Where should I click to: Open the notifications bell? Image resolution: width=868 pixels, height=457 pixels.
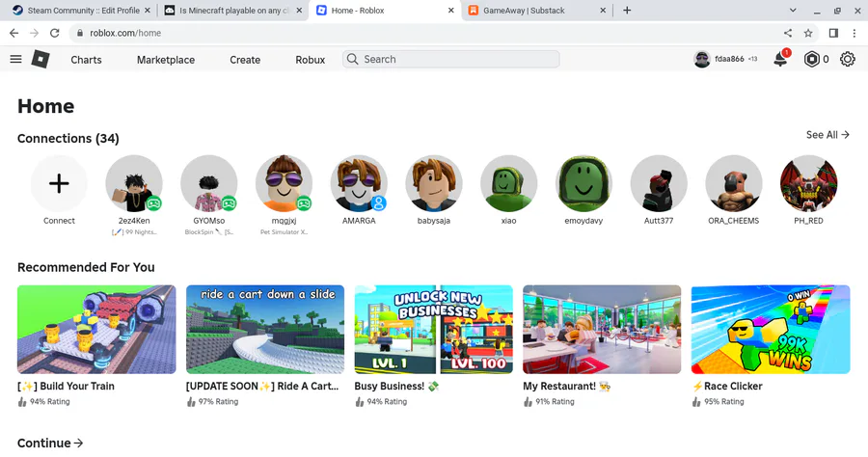coord(780,59)
